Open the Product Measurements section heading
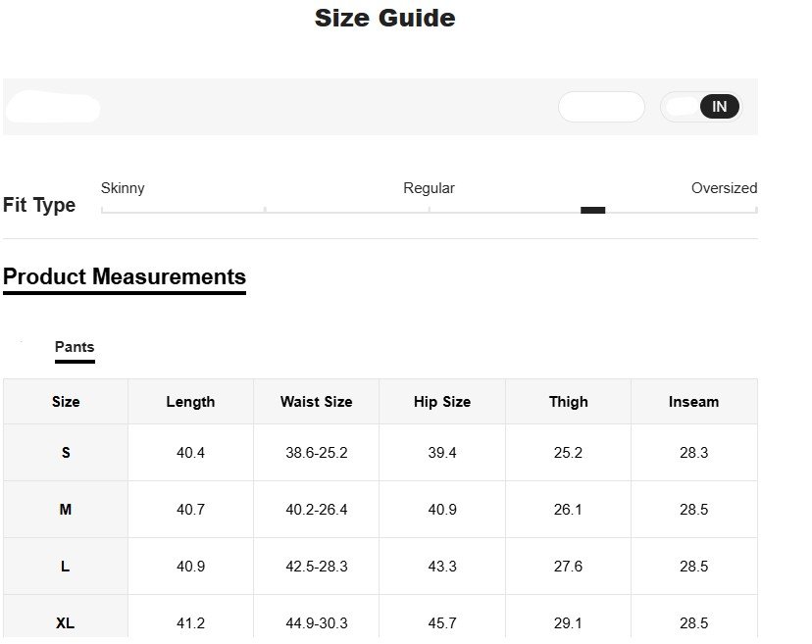The image size is (812, 644). (125, 276)
